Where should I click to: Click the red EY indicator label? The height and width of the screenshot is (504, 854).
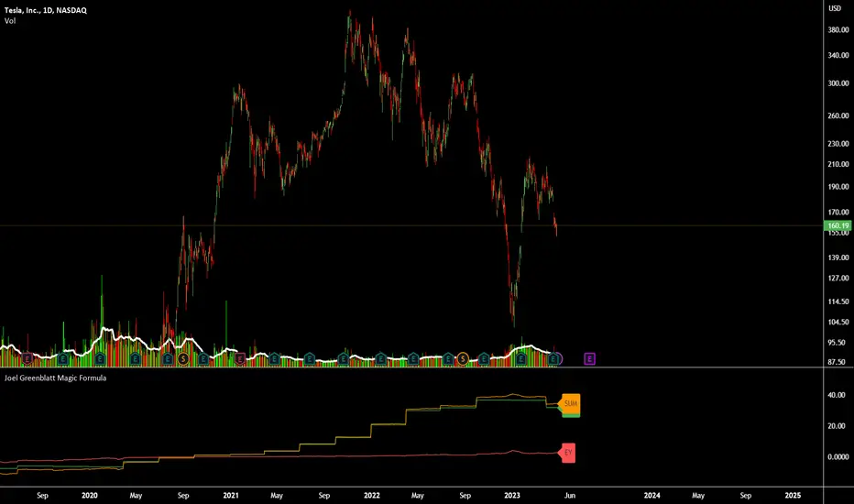[x=567, y=453]
